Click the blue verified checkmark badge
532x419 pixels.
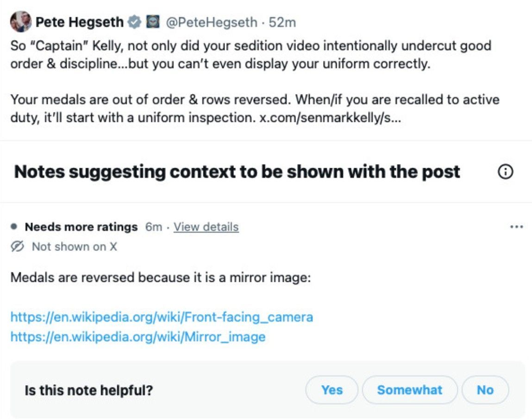pos(134,22)
